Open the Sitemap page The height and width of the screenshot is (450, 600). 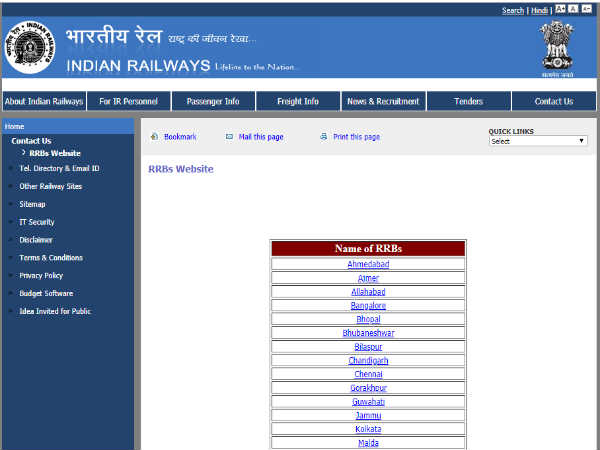(33, 204)
